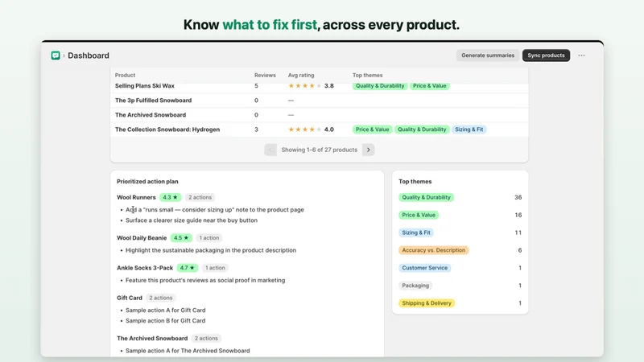
Task: Open The Archived Snowboard table row
Action: 319,115
